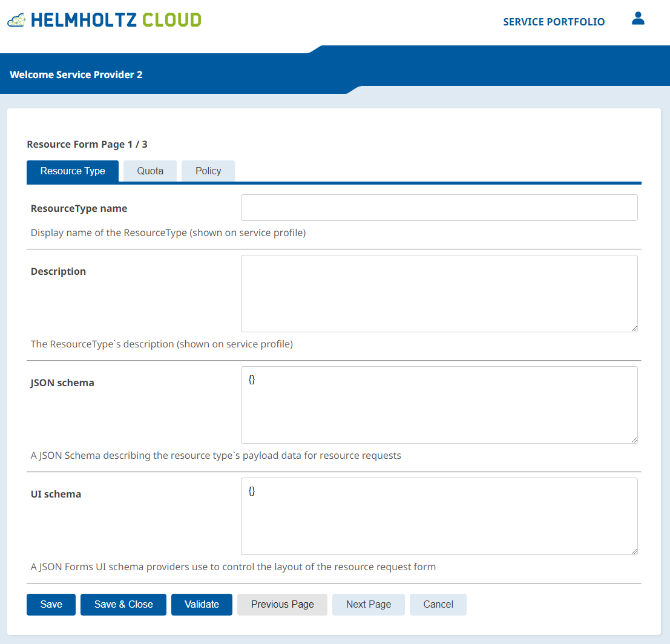Open the user account icon
Image resolution: width=670 pixels, height=644 pixels.
coord(638,18)
